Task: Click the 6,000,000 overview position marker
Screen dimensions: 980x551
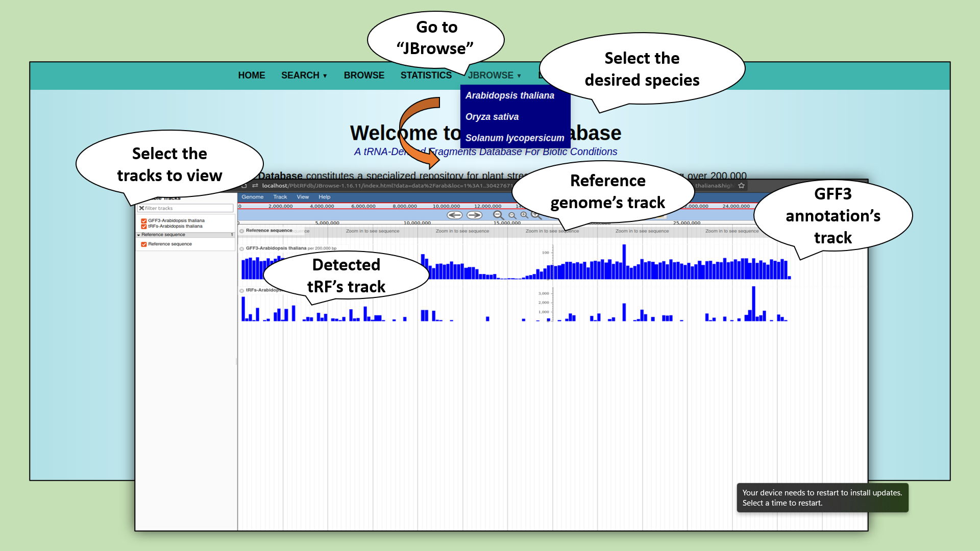Action: tap(363, 206)
